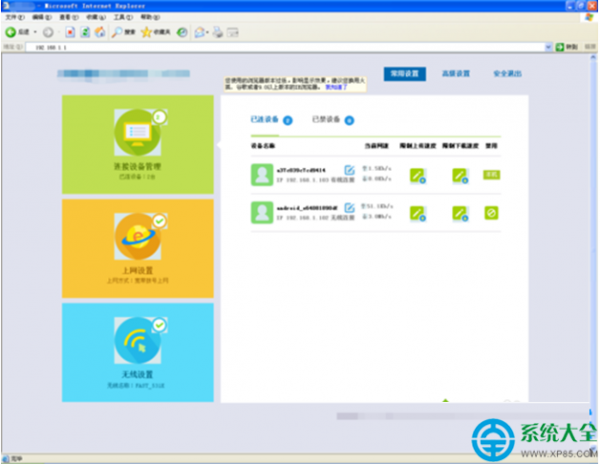600x464 pixels.
Task: Expand the address bar dropdown
Action: 548,47
